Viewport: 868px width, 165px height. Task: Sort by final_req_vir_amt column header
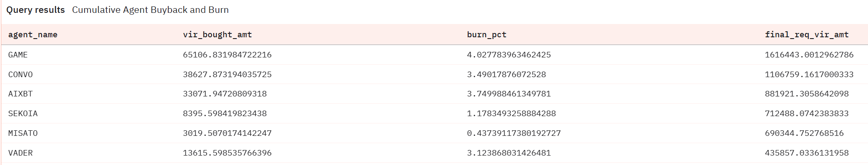(x=807, y=35)
